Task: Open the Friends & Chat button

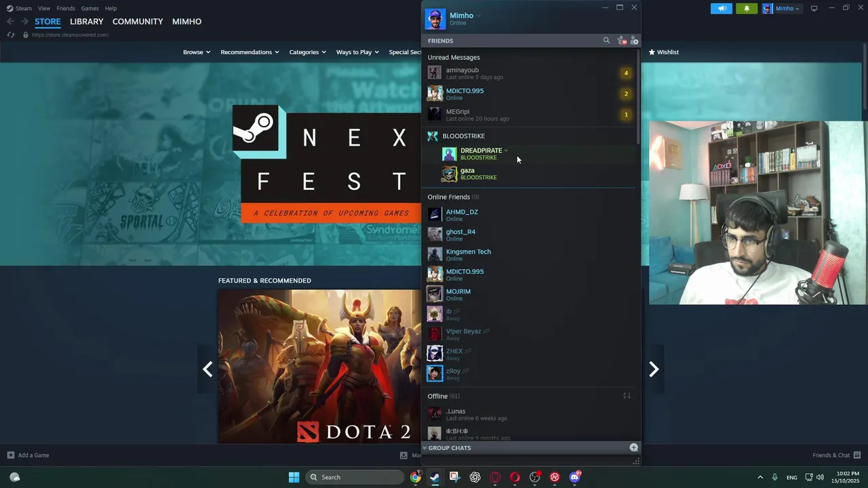Action: (837, 455)
